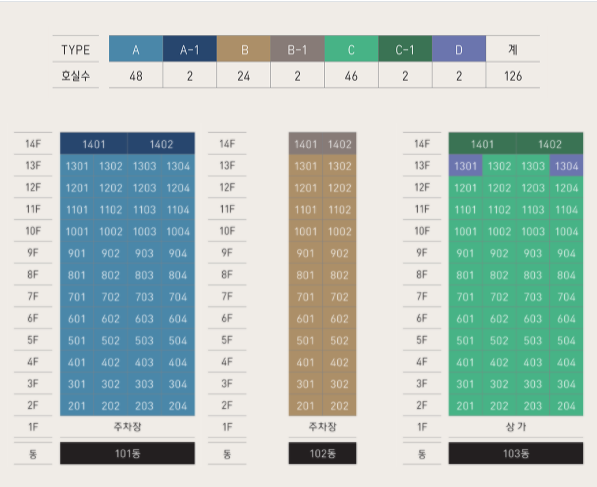Click the 1F label beside 103동

click(x=422, y=427)
